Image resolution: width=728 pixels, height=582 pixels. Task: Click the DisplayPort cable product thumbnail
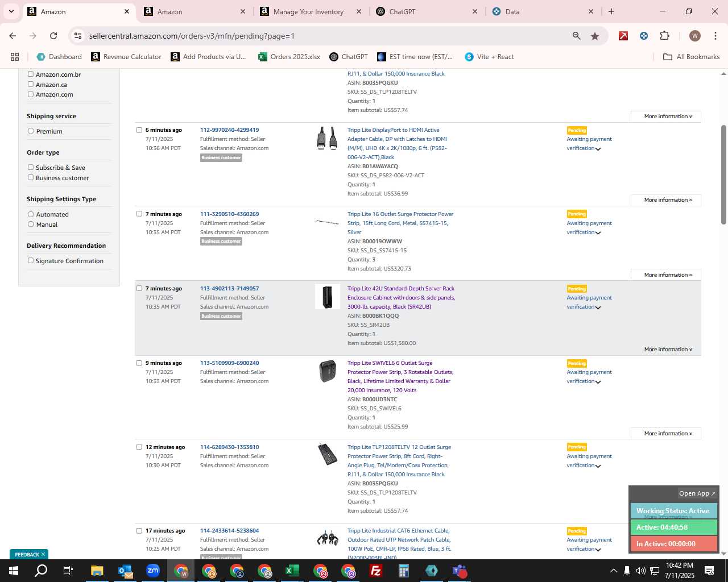[x=328, y=138]
